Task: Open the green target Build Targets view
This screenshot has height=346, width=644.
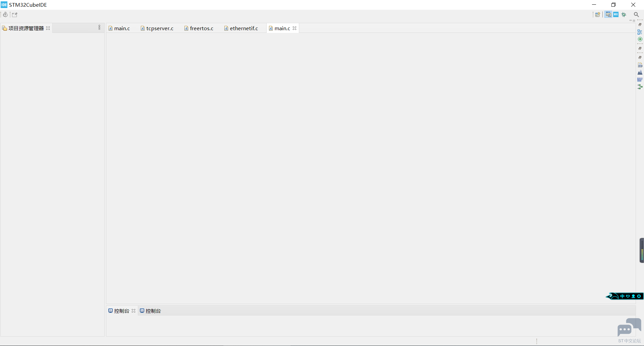Action: tap(640, 39)
